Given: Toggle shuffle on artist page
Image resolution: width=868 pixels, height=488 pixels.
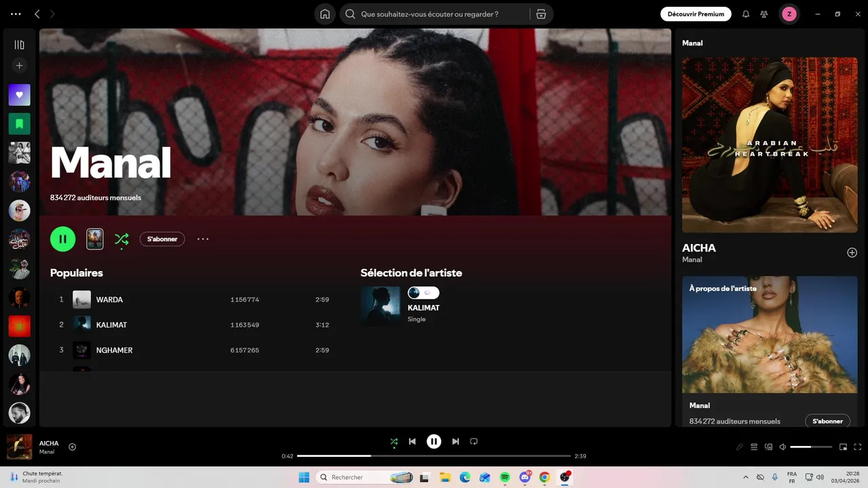Looking at the screenshot, I should [121, 239].
